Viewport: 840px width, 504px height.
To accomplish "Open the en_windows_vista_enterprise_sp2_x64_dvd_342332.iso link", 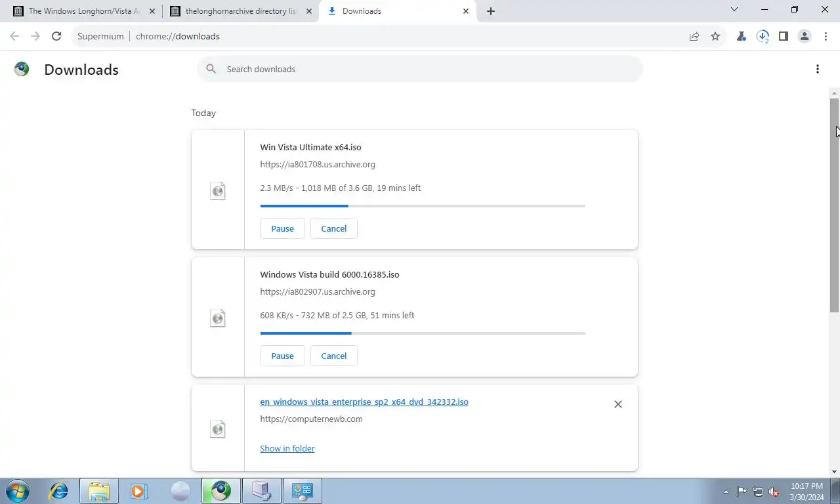I will coord(364,402).
